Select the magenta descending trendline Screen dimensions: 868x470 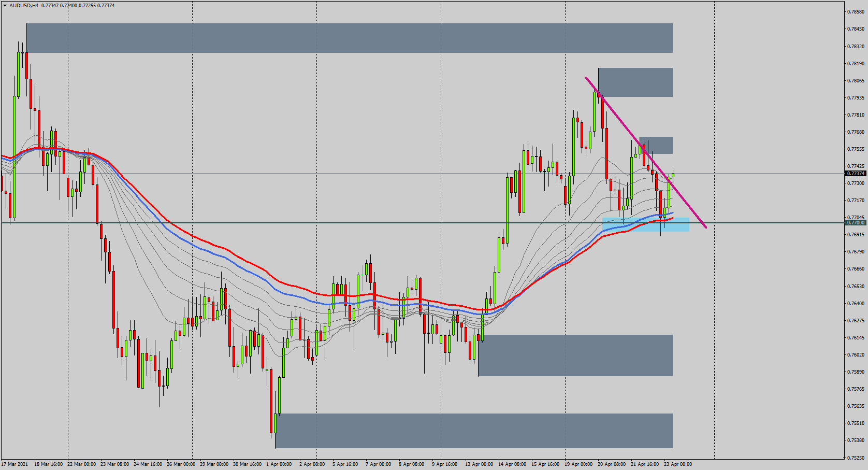(646, 152)
